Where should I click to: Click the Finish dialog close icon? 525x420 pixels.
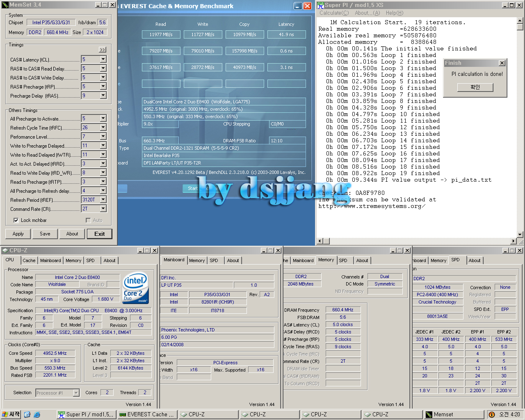(502, 63)
